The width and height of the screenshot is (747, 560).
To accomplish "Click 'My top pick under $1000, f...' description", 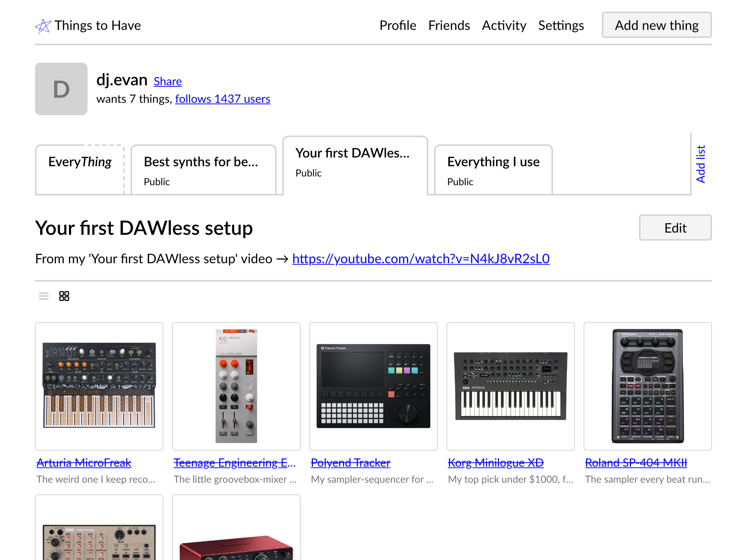I will click(511, 479).
